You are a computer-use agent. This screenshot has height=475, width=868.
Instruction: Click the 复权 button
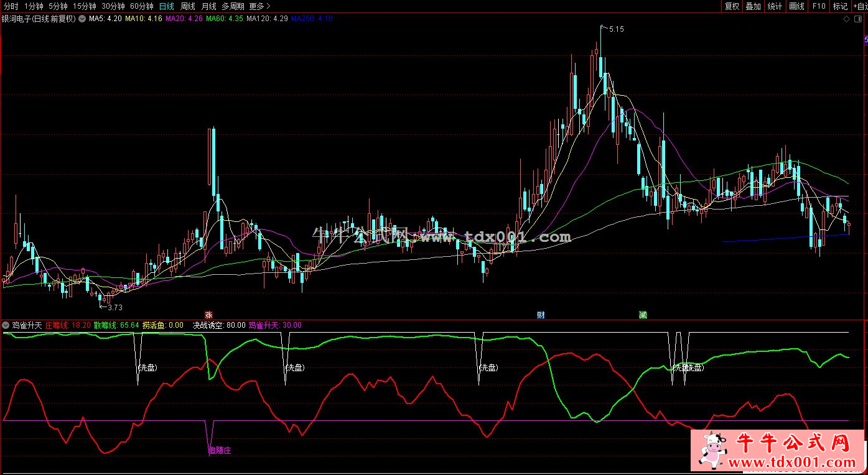(x=732, y=6)
